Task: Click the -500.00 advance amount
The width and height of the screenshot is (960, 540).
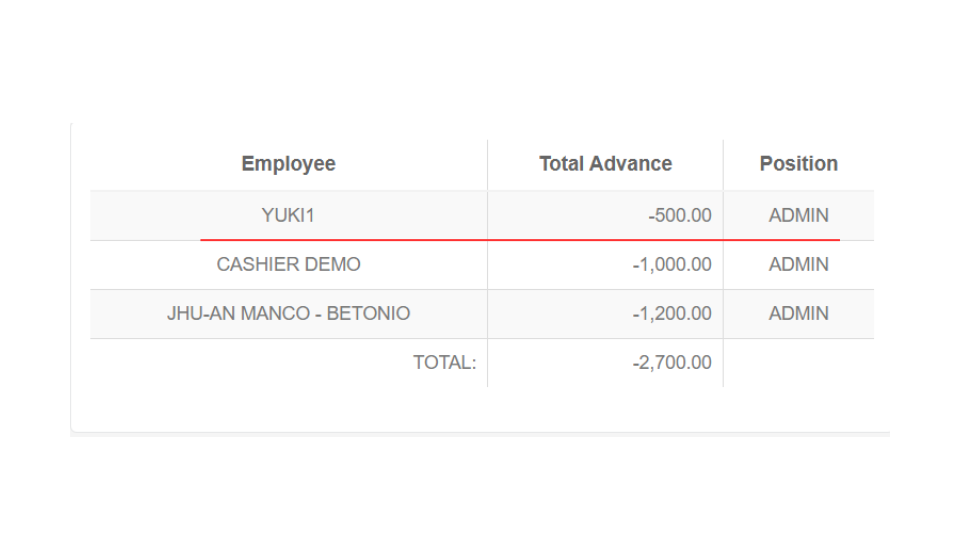Action: pos(680,215)
